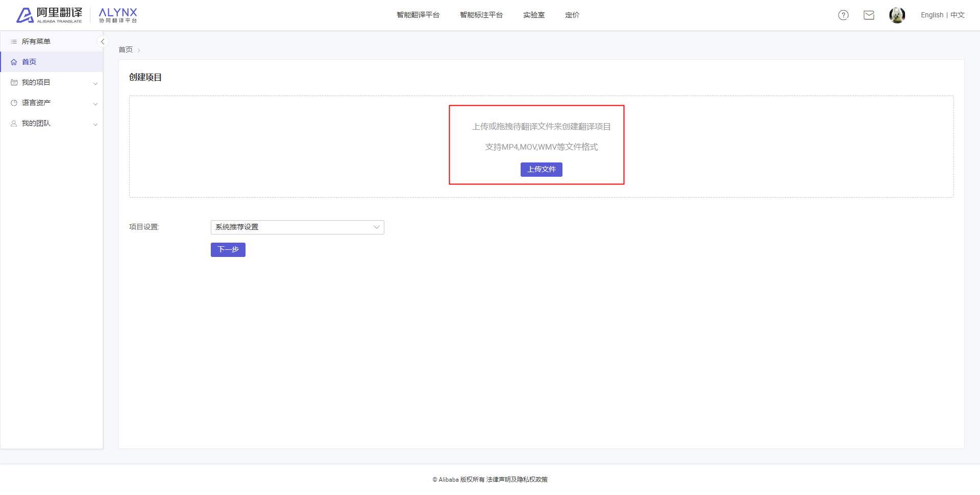The height and width of the screenshot is (495, 980).
Task: Click the person icon beside 我的团队
Action: coord(14,123)
